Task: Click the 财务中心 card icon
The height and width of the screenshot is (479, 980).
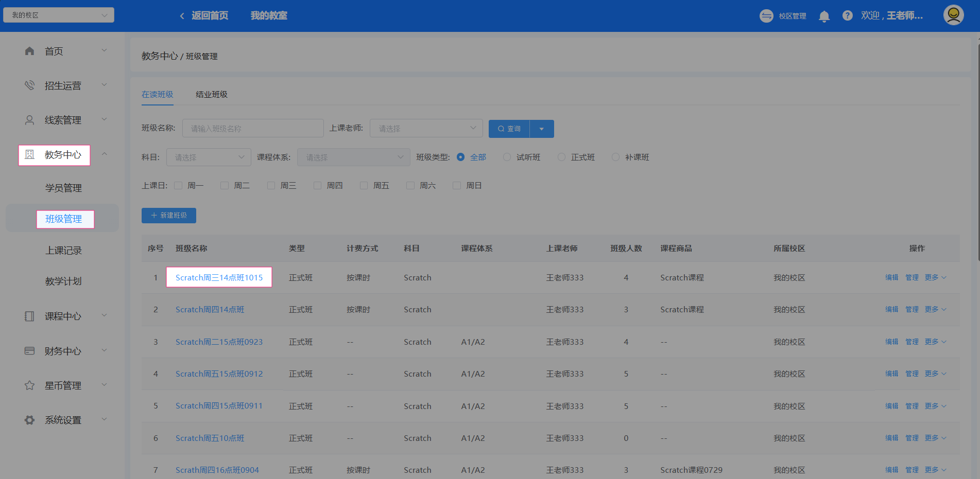Action: [29, 351]
